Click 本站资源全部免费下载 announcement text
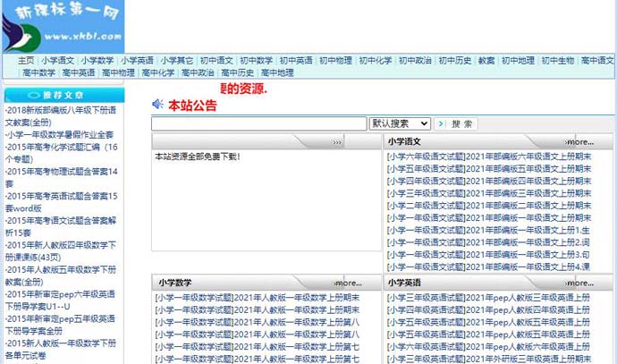This screenshot has width=617, height=364. [x=197, y=157]
